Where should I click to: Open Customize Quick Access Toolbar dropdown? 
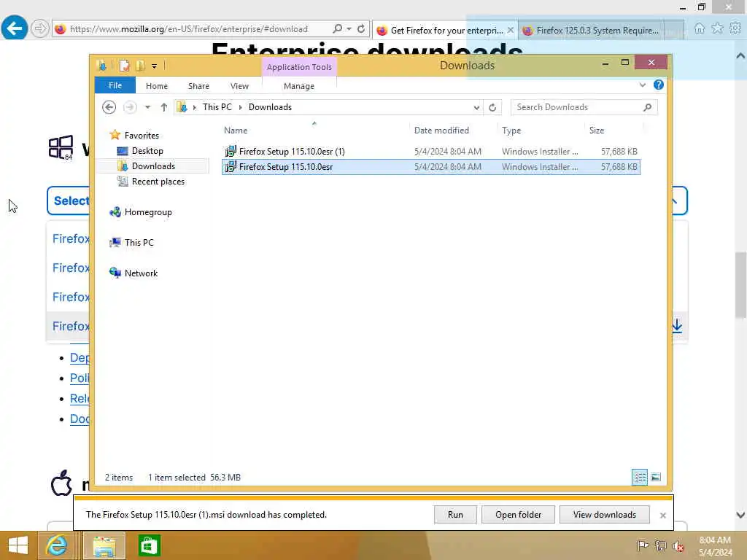click(x=155, y=66)
